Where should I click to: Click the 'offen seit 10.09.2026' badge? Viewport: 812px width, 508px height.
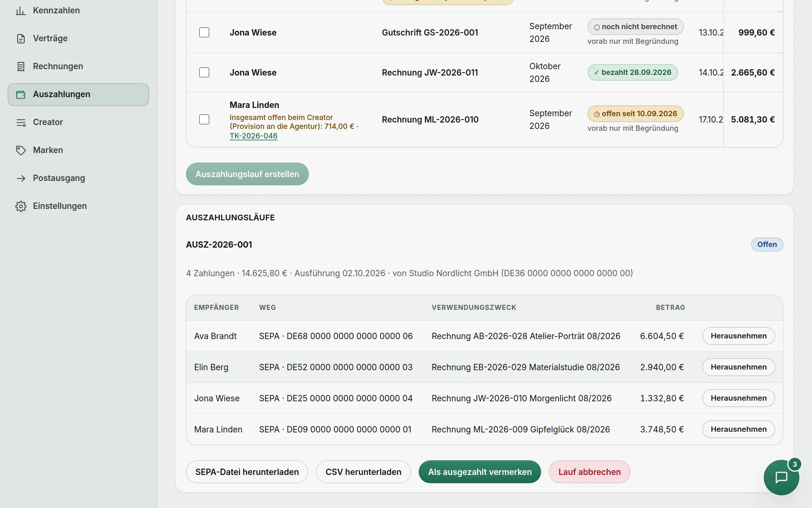[635, 114]
